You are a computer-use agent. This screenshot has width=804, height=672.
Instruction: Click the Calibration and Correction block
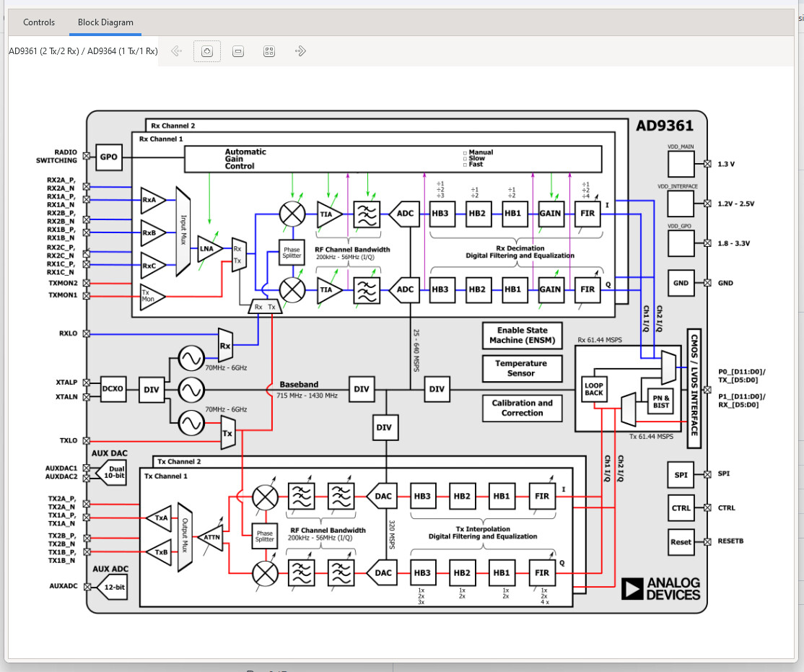(522, 409)
